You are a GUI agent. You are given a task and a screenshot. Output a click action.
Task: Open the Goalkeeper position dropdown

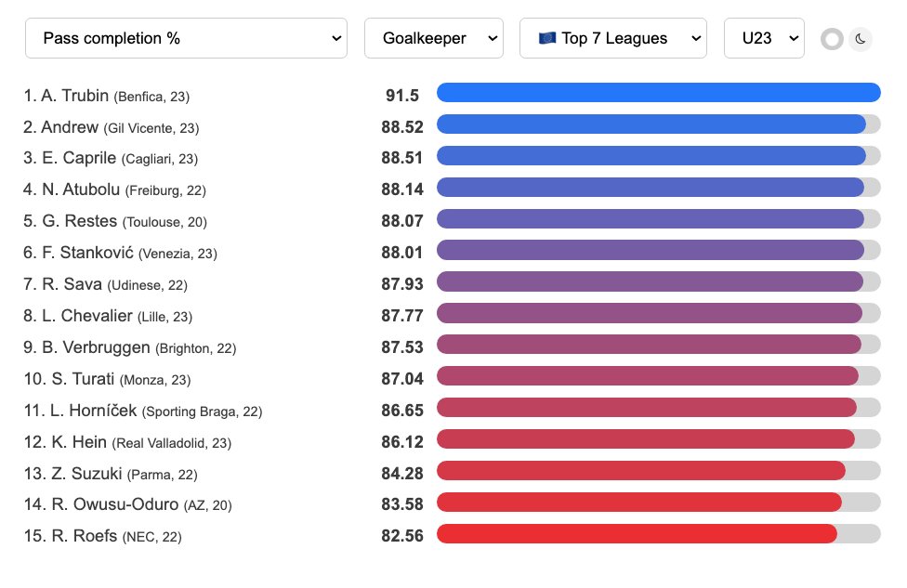pyautogui.click(x=434, y=38)
